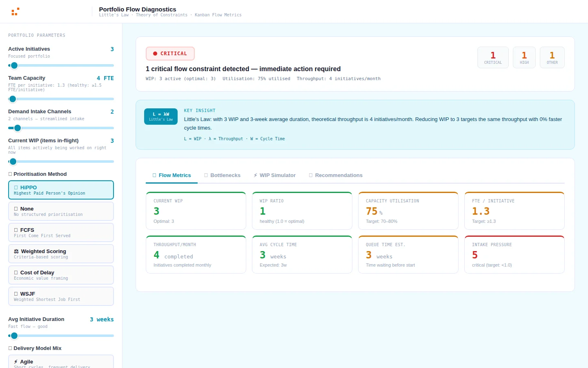Image resolution: width=588 pixels, height=368 pixels.
Task: Expand the Recommendations panel icon
Action: (310, 175)
